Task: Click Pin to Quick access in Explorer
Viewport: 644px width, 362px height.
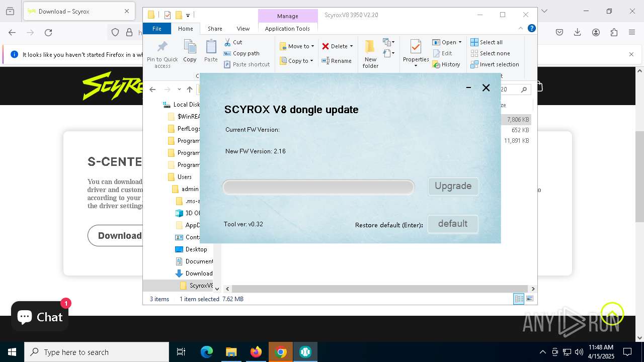Action: click(162, 54)
